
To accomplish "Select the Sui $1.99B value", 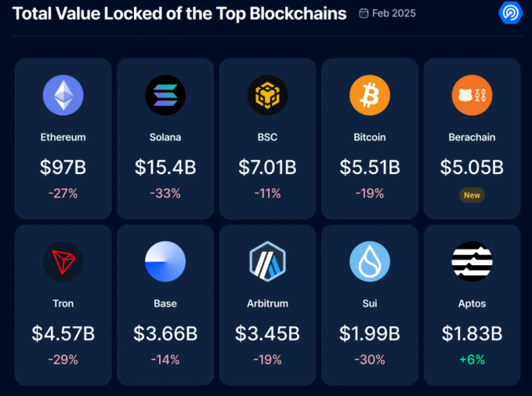I will pos(370,333).
